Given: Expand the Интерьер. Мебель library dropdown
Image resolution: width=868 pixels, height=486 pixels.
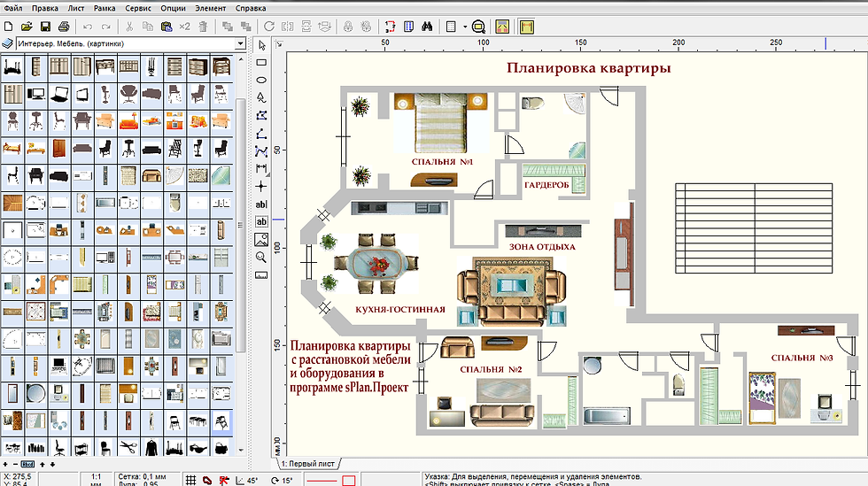Looking at the screenshot, I should click(x=240, y=42).
